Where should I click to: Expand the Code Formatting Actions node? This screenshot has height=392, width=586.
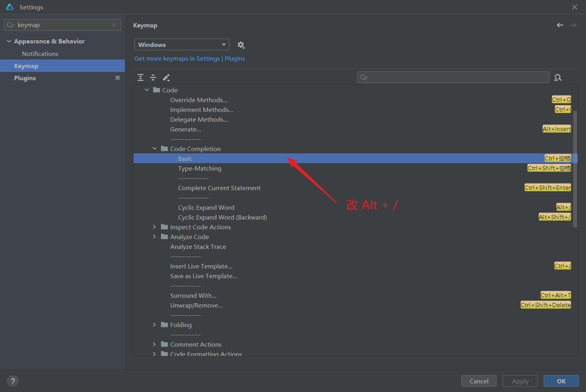coord(154,354)
